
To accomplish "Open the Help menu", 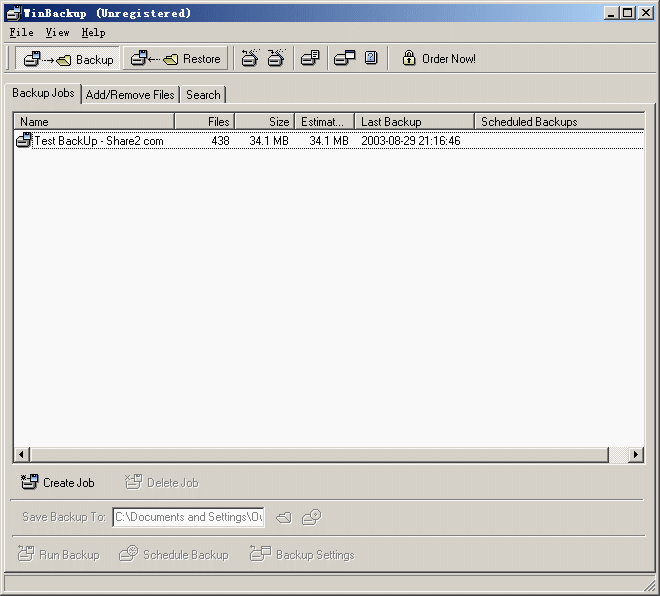I will pyautogui.click(x=93, y=33).
